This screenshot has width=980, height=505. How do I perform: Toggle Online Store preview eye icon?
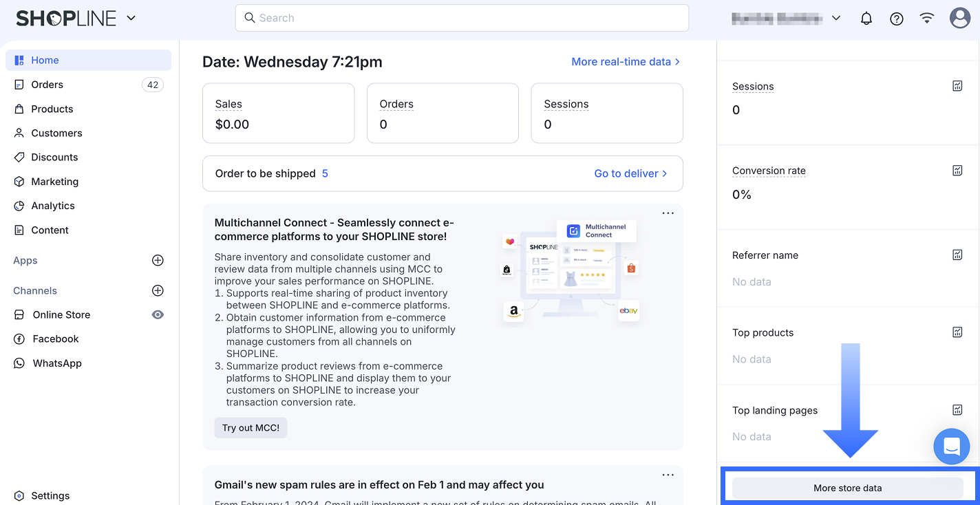[x=158, y=314]
